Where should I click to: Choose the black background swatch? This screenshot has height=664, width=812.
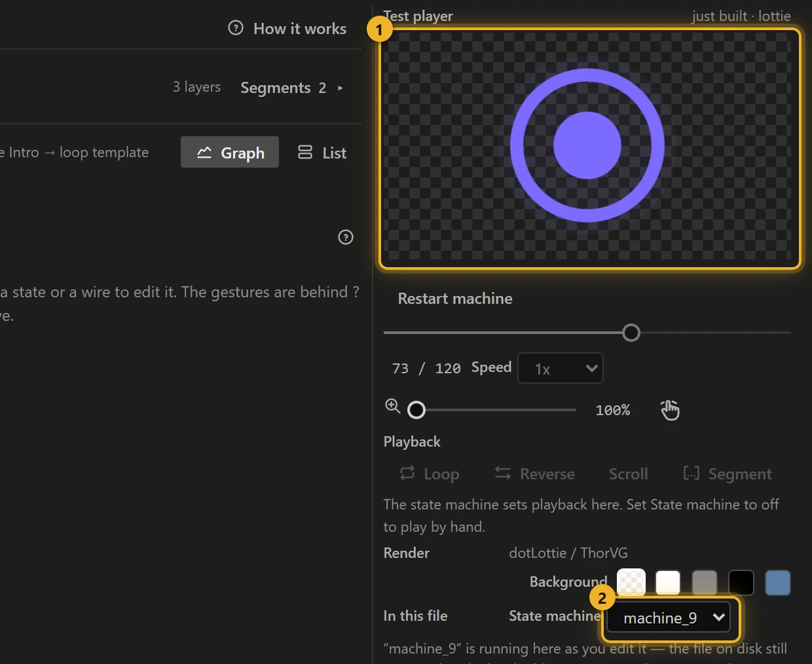[x=741, y=582]
